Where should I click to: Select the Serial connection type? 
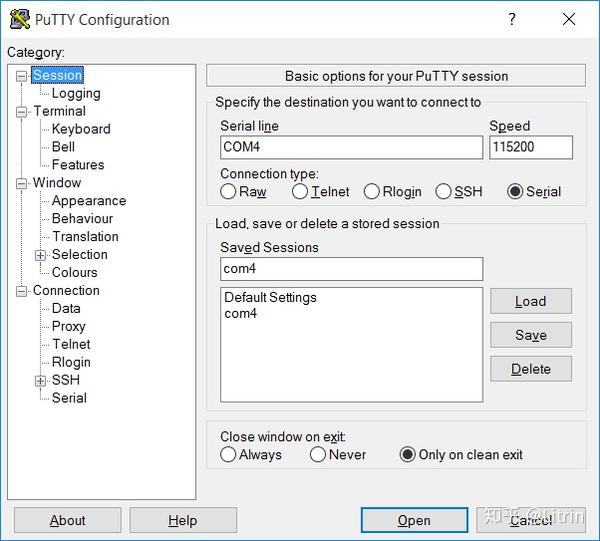pos(516,192)
